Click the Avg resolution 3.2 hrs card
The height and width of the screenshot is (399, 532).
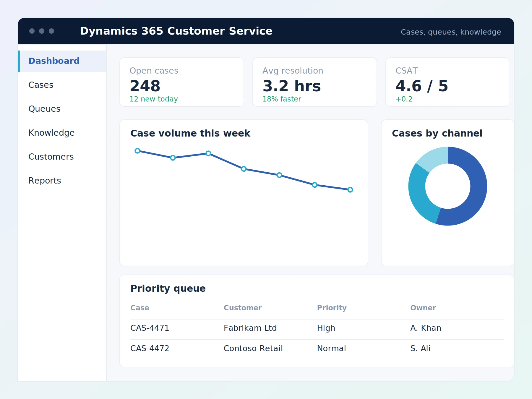point(315,82)
